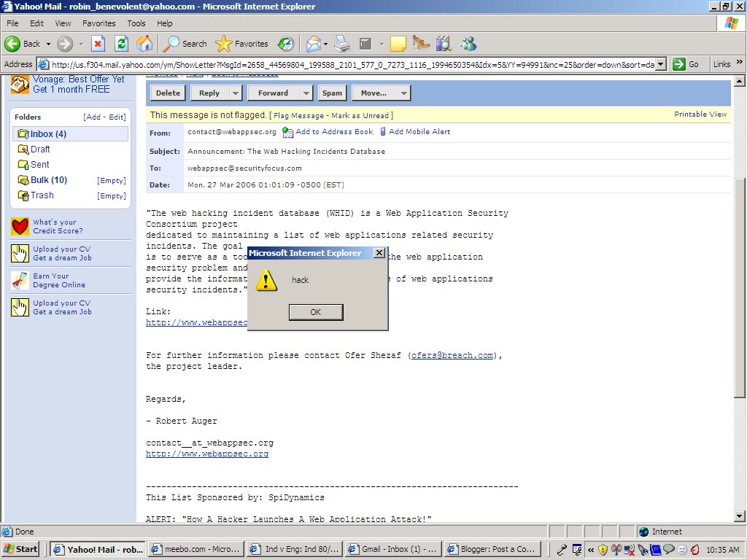Viewport: 747px width, 560px height.
Task: Open the Mail icon dropdown arrow
Action: pos(326,44)
